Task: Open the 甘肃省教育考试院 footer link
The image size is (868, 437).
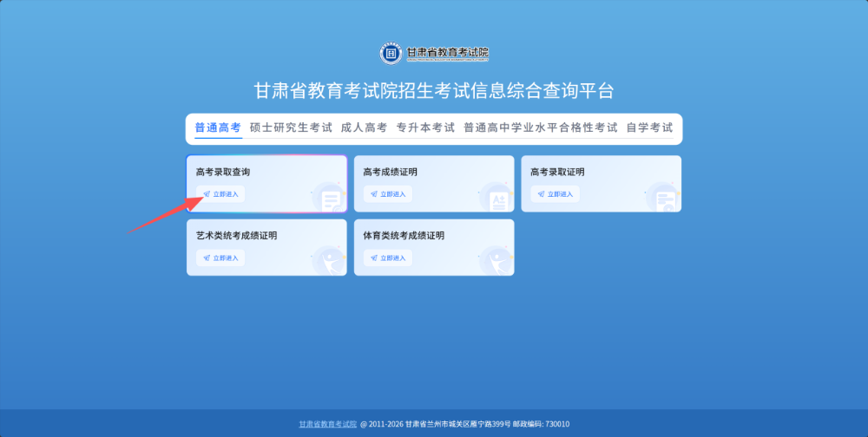Action: (328, 424)
